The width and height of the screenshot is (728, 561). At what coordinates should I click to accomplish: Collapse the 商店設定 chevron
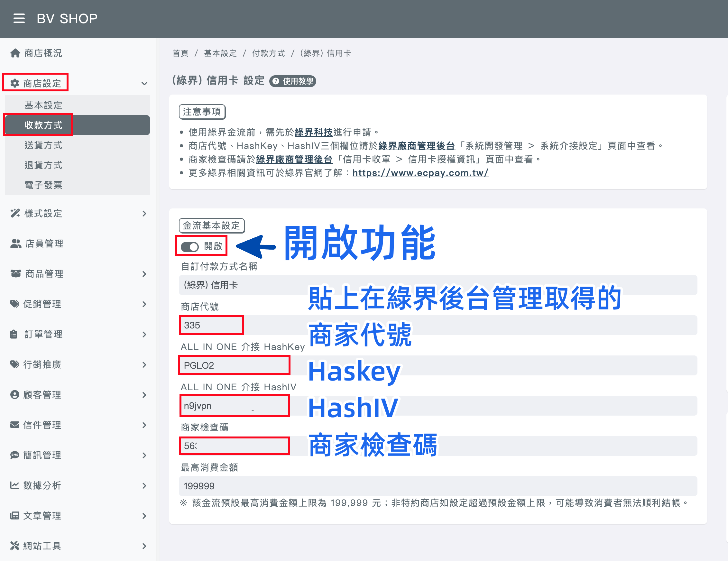[x=144, y=83]
